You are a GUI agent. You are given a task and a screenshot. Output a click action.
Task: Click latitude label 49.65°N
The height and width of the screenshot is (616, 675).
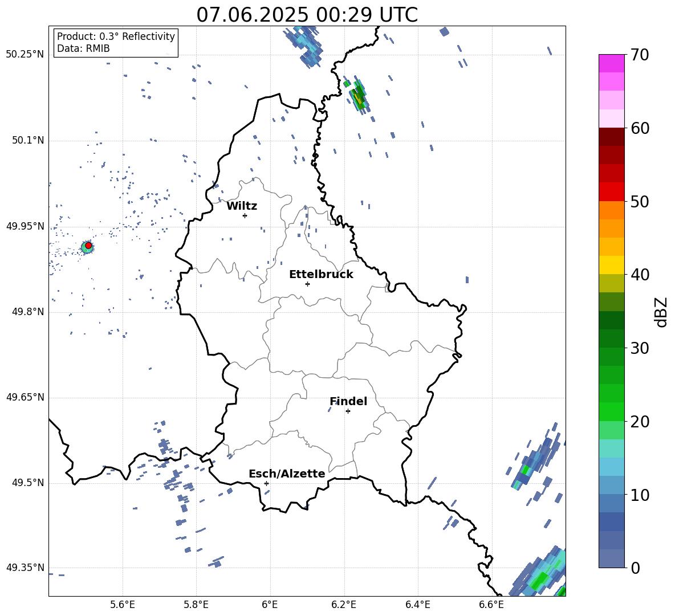25,397
